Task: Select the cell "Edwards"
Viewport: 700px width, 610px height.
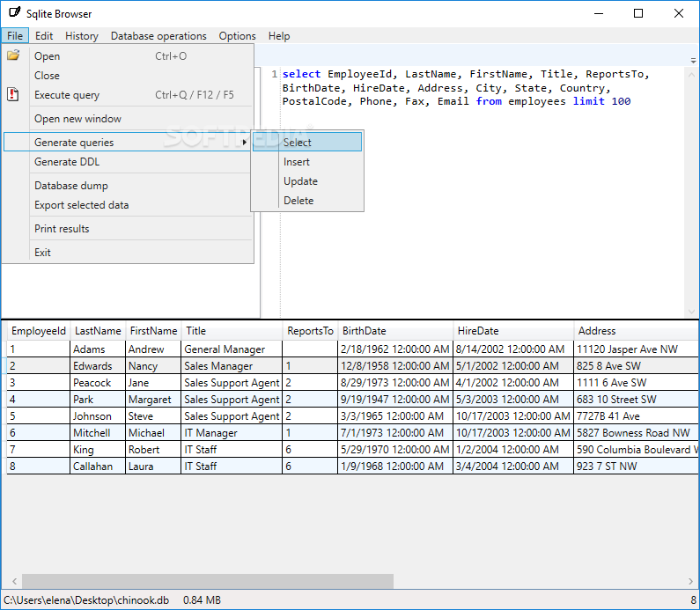Action: tap(98, 366)
